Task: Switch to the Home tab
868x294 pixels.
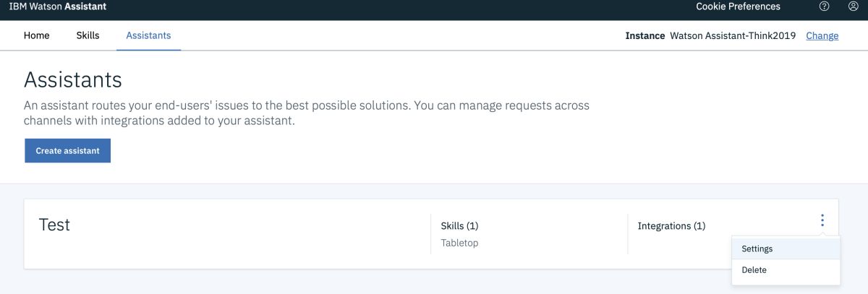Action: tap(37, 35)
